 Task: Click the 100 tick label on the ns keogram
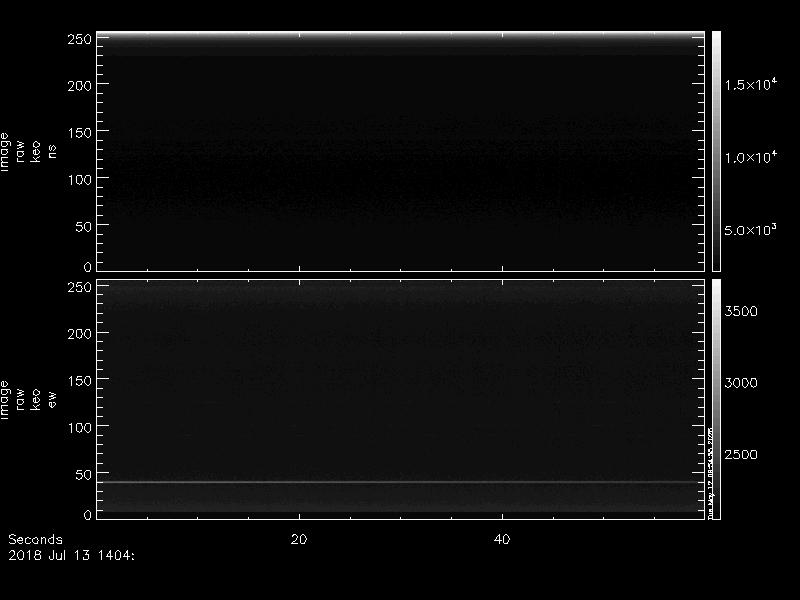(79, 180)
